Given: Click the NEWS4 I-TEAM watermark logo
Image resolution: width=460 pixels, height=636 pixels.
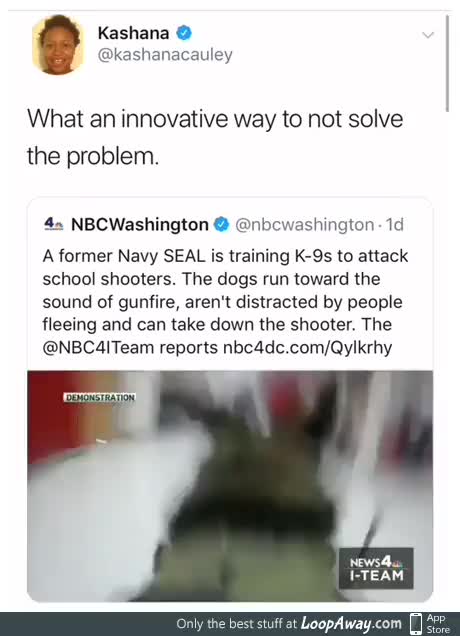Looking at the screenshot, I should tap(376, 568).
